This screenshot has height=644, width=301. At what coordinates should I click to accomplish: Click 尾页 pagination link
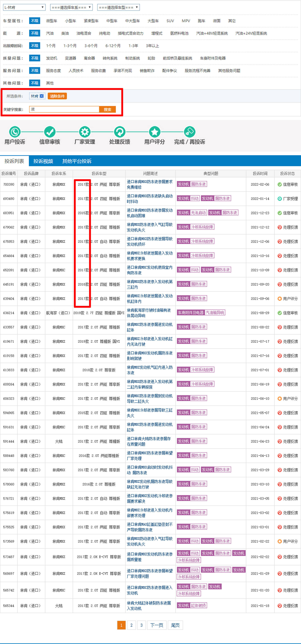175,625
